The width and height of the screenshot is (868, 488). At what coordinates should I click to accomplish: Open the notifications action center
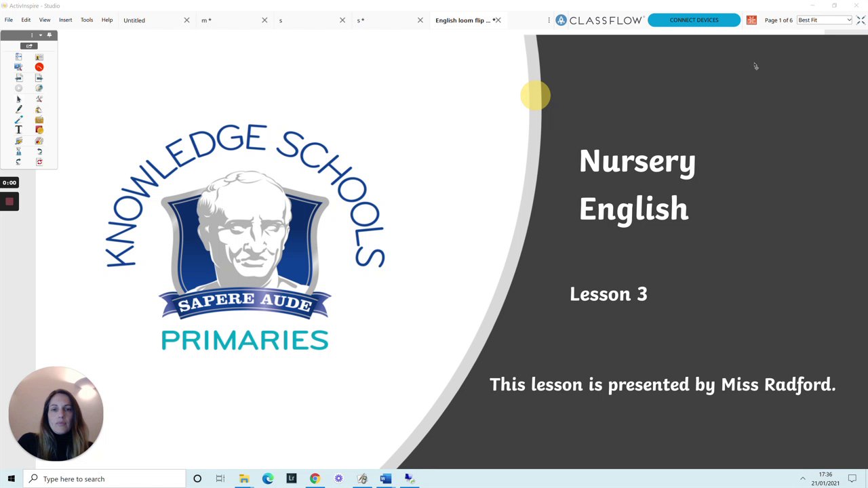click(852, 479)
